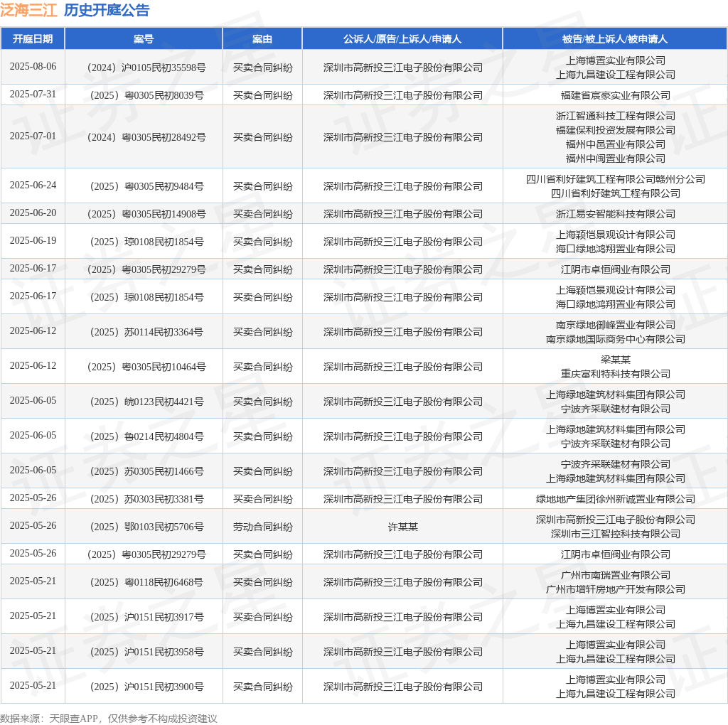The width and height of the screenshot is (728, 725).
Task: Click defendant 福州中闽置业有限公司
Action: click(615, 159)
